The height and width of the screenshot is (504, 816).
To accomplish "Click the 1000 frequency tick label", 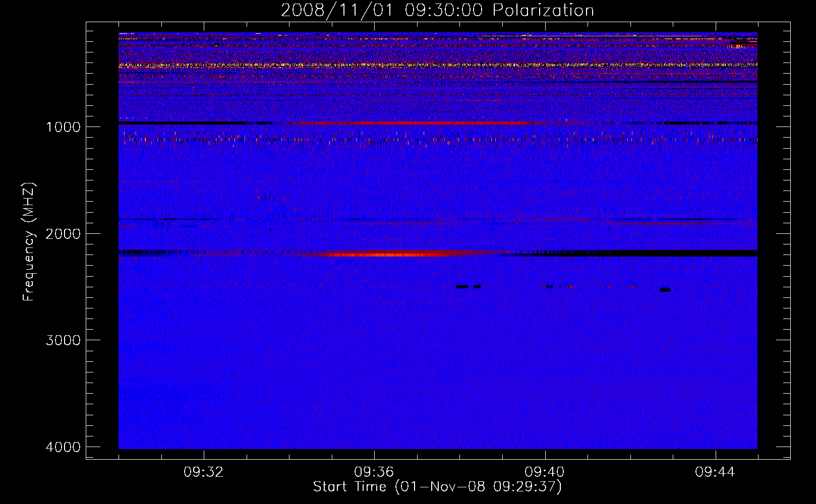I will (x=63, y=127).
